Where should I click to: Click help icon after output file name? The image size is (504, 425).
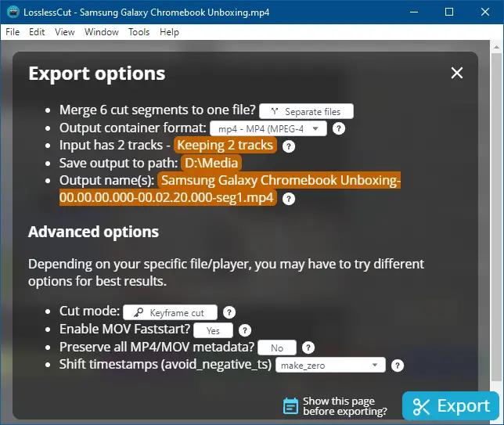click(x=289, y=199)
